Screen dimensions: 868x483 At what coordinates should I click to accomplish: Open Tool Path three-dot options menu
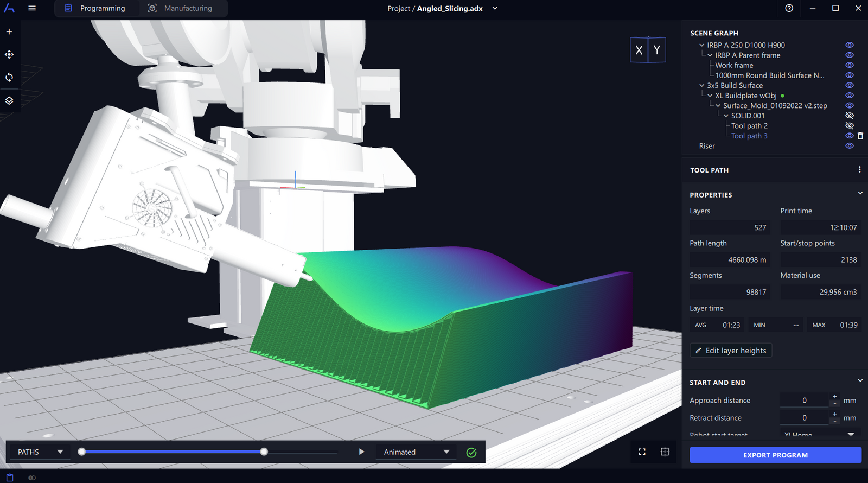(859, 170)
